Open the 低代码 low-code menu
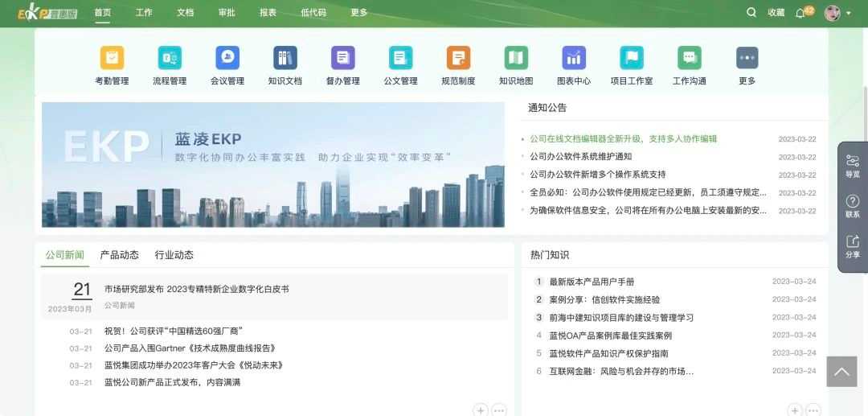Image resolution: width=868 pixels, height=416 pixels. pyautogui.click(x=313, y=12)
